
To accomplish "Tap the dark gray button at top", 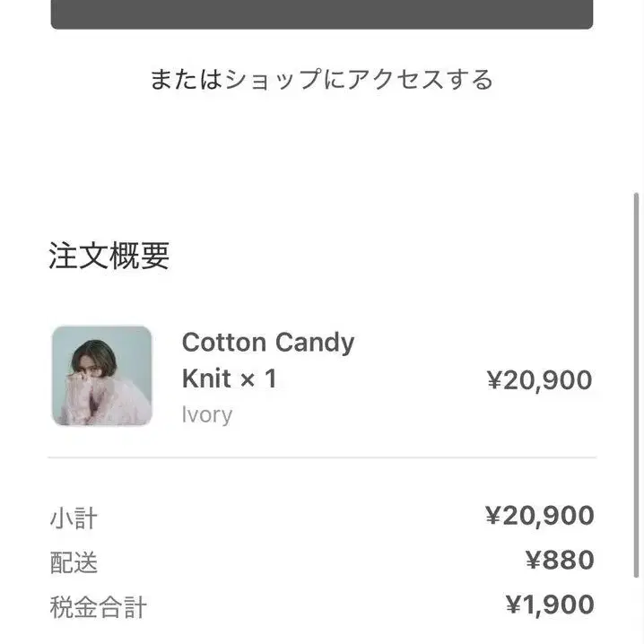I will click(321, 13).
